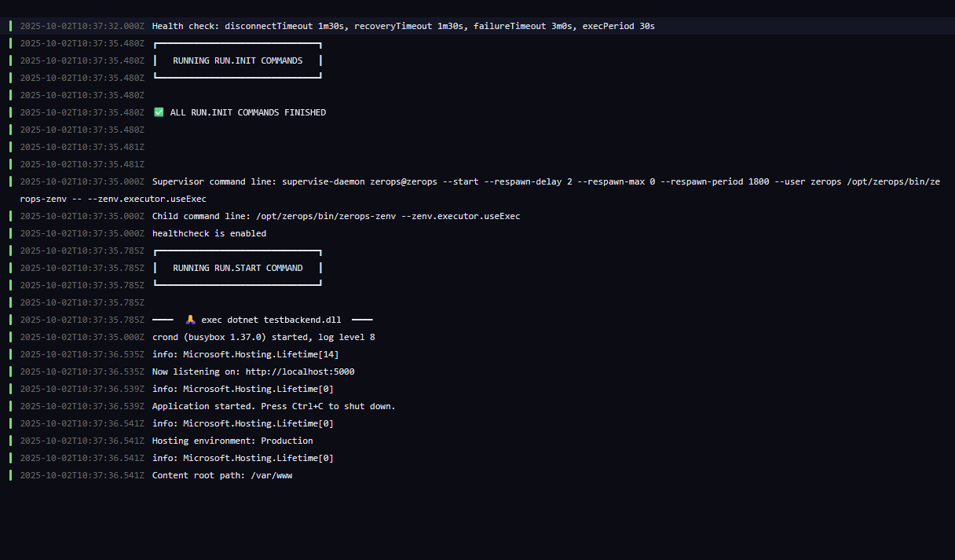
Task: Select the 'Content root path: /var/www' line
Action: [x=222, y=475]
